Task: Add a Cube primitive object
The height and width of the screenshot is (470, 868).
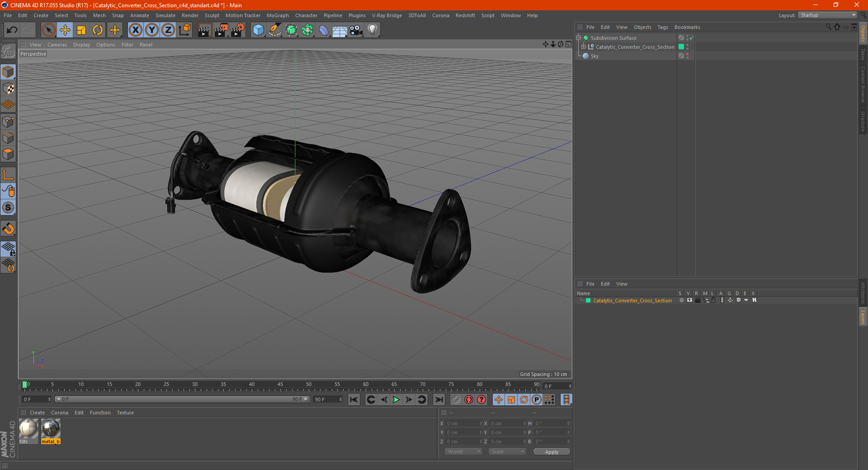Action: 258,30
